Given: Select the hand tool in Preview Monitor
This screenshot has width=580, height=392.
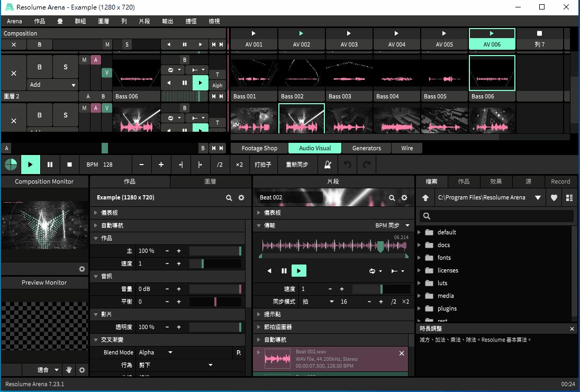Looking at the screenshot, I should point(69,370).
